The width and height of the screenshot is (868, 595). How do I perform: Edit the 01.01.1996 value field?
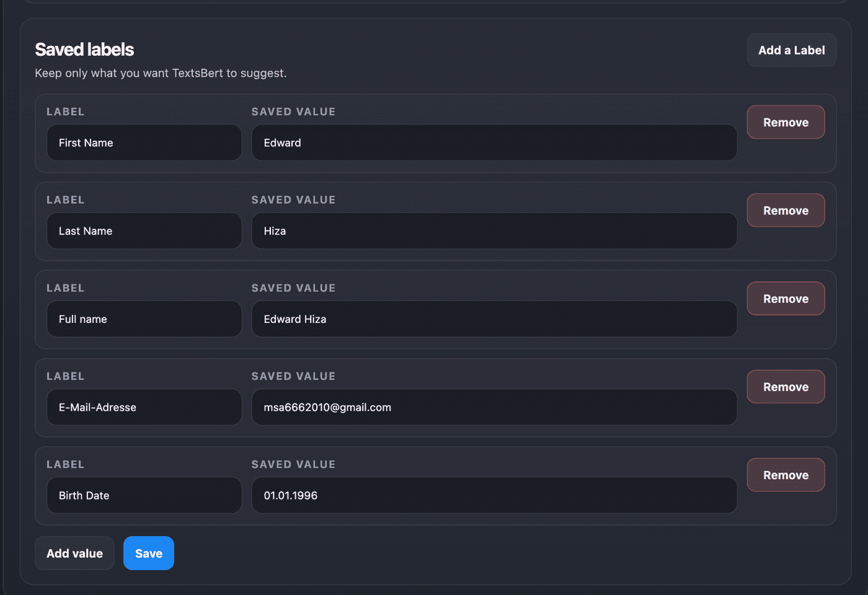pyautogui.click(x=494, y=496)
